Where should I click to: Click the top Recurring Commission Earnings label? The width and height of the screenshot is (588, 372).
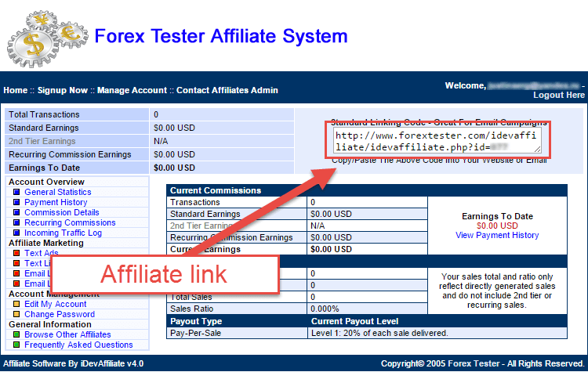tap(70, 155)
